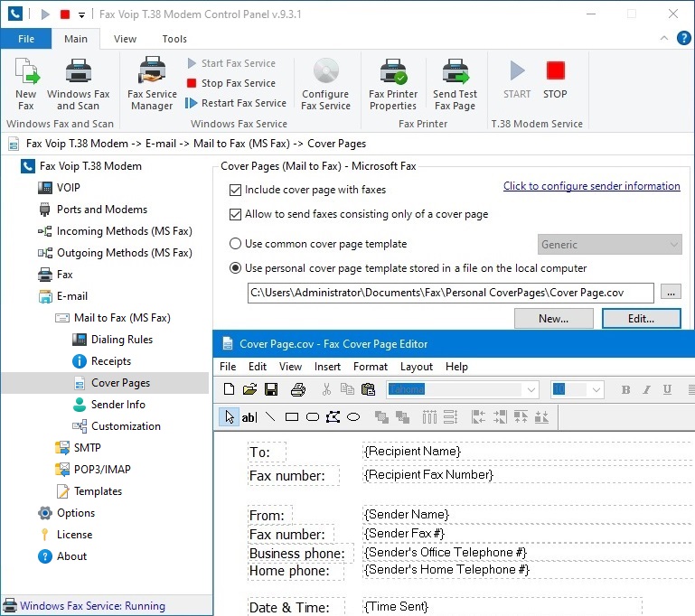The height and width of the screenshot is (616, 695).
Task: Click START T.38 Modem Service
Action: tap(517, 79)
